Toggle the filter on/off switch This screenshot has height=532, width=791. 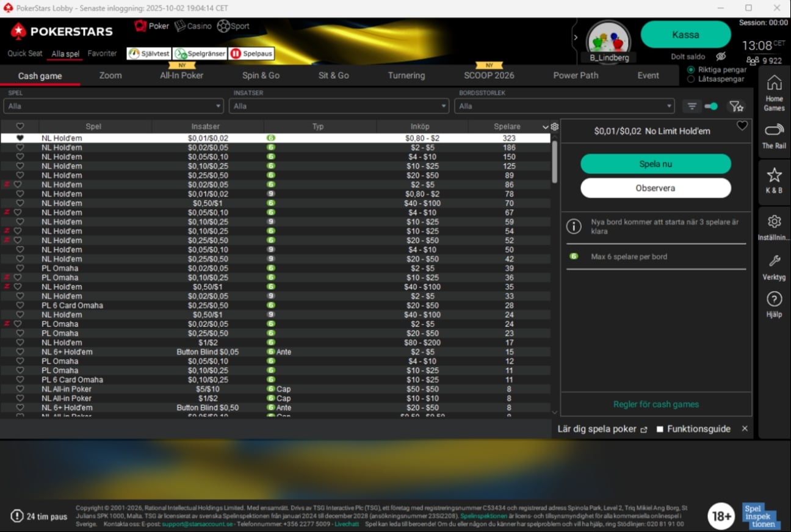(711, 106)
